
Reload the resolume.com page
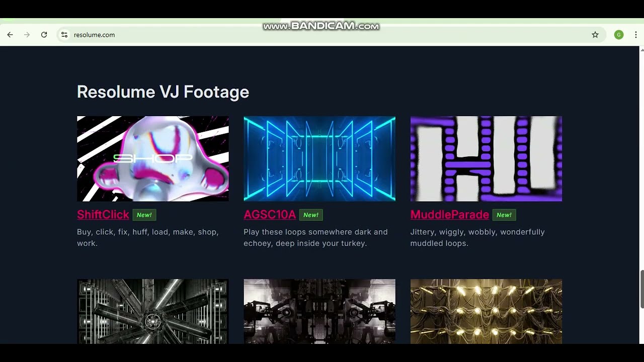pos(44,35)
